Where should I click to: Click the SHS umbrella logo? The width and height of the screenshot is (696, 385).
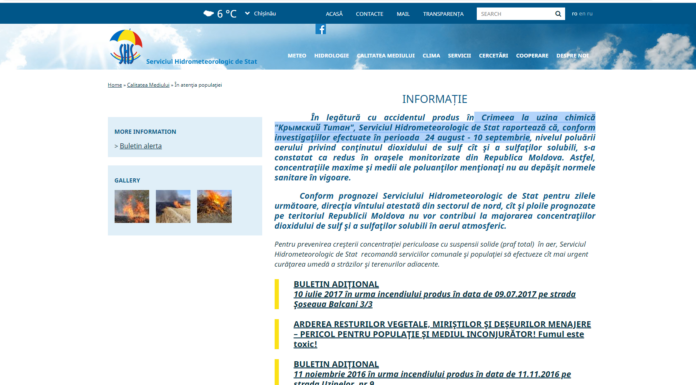tap(126, 47)
